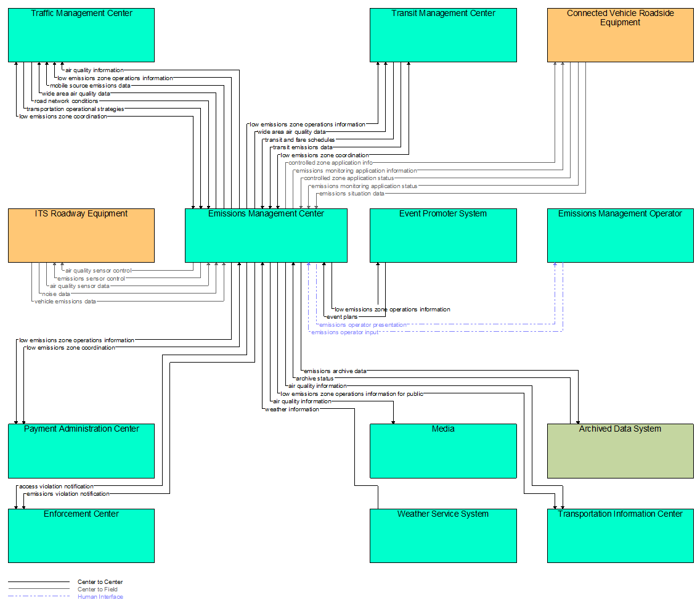Select 'controlled zone application status' label
This screenshot has height=608, width=700.
[349, 178]
